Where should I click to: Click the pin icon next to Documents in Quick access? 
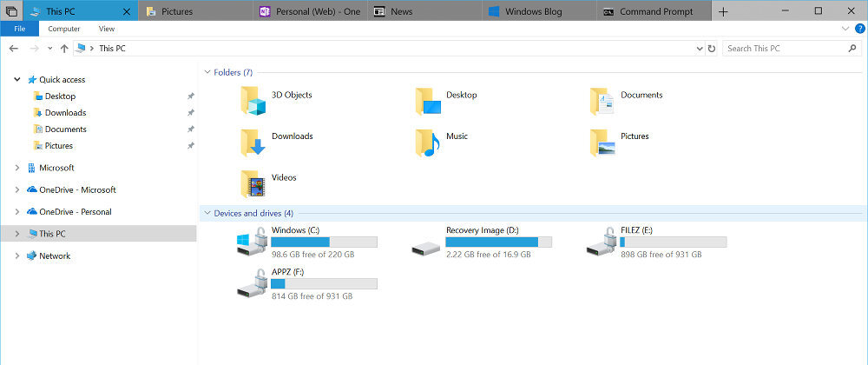tap(190, 129)
